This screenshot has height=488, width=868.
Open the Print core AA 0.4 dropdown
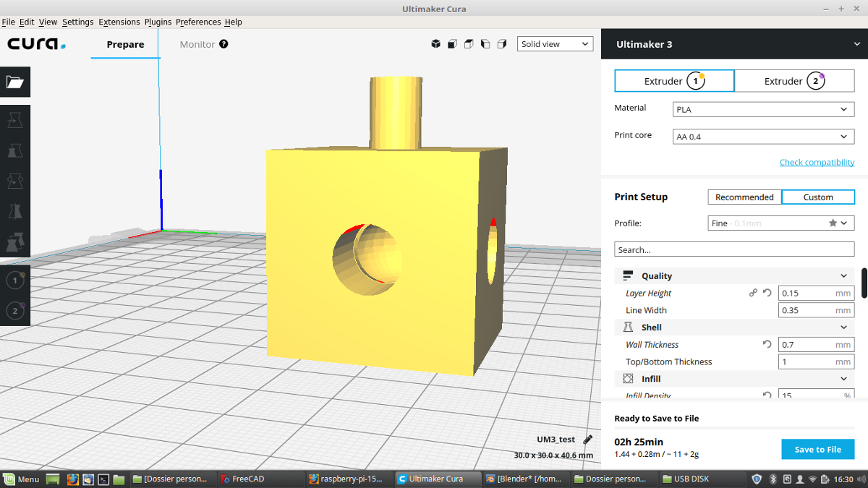coord(763,136)
